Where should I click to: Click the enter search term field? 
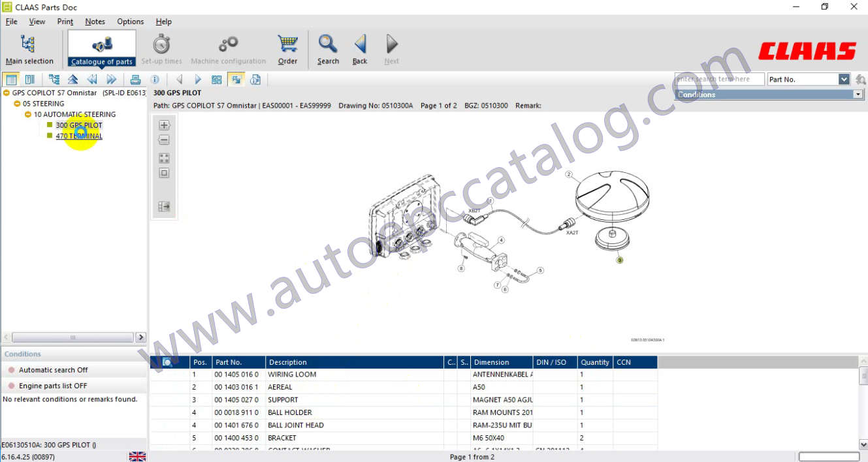point(719,80)
